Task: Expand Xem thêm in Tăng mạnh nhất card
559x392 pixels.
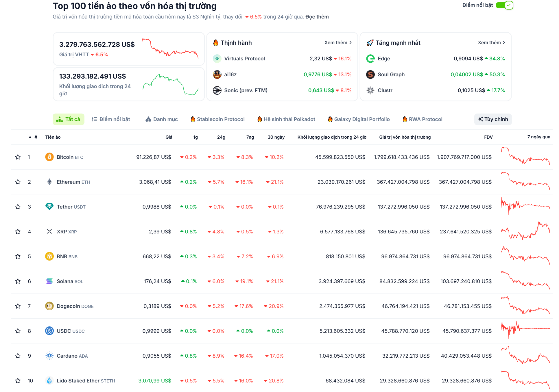Action: pos(492,42)
